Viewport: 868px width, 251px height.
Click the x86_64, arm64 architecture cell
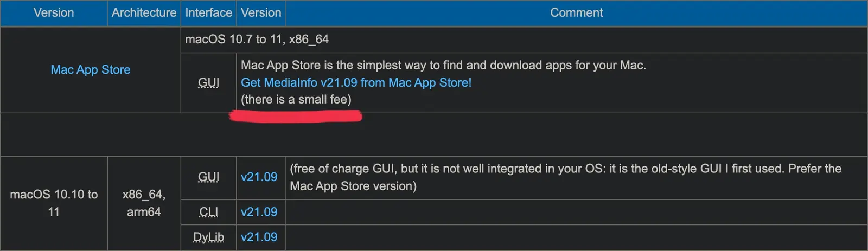pos(144,203)
